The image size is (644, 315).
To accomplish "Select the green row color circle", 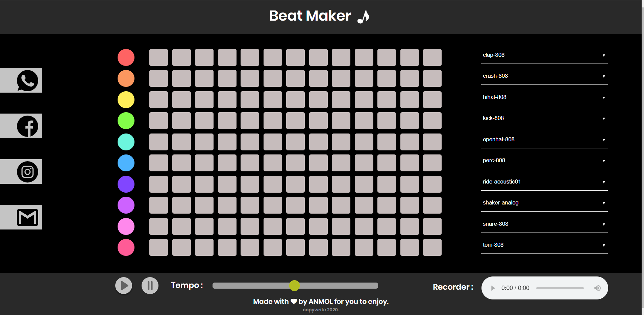I will point(126,121).
